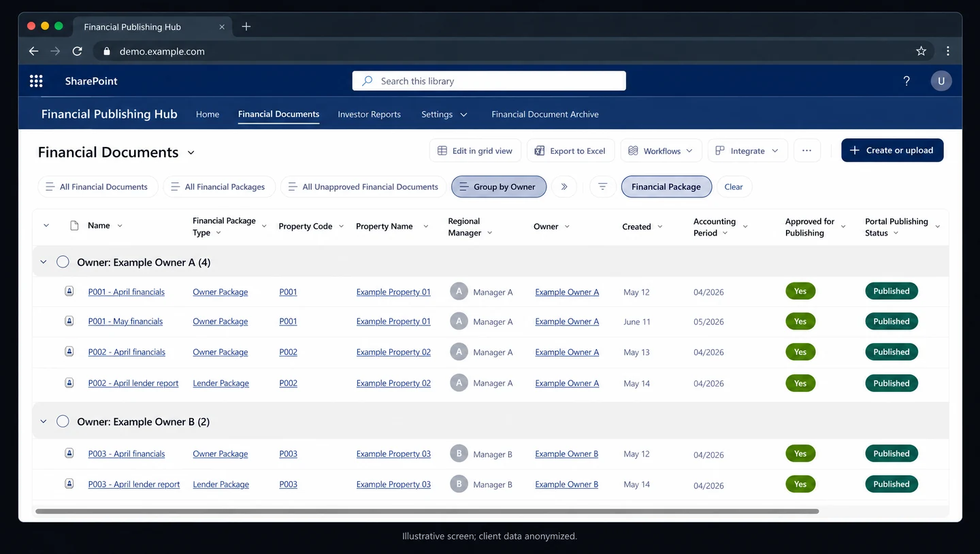Image resolution: width=980 pixels, height=554 pixels.
Task: Select all items in Example Owner B group
Action: [63, 421]
